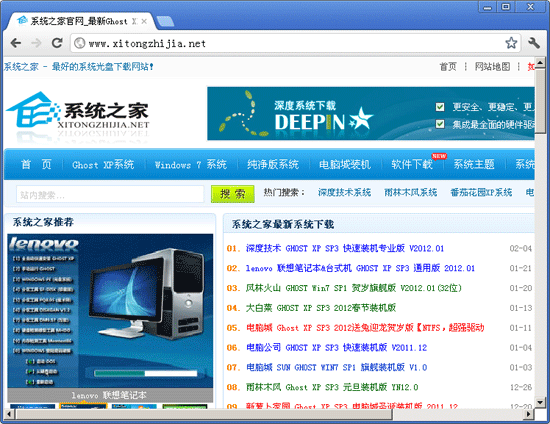Image resolution: width=550 pixels, height=424 pixels.
Task: Open the Ghost XP系统 navigation item
Action: (103, 164)
